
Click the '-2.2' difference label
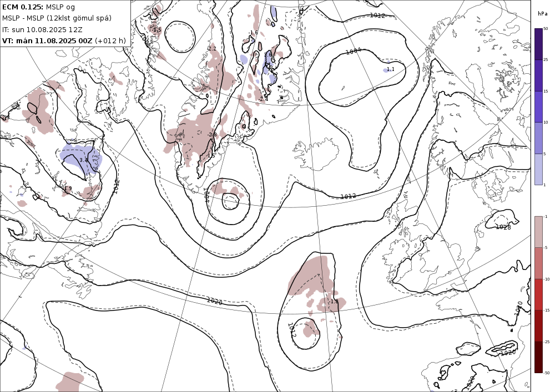pyautogui.click(x=211, y=48)
